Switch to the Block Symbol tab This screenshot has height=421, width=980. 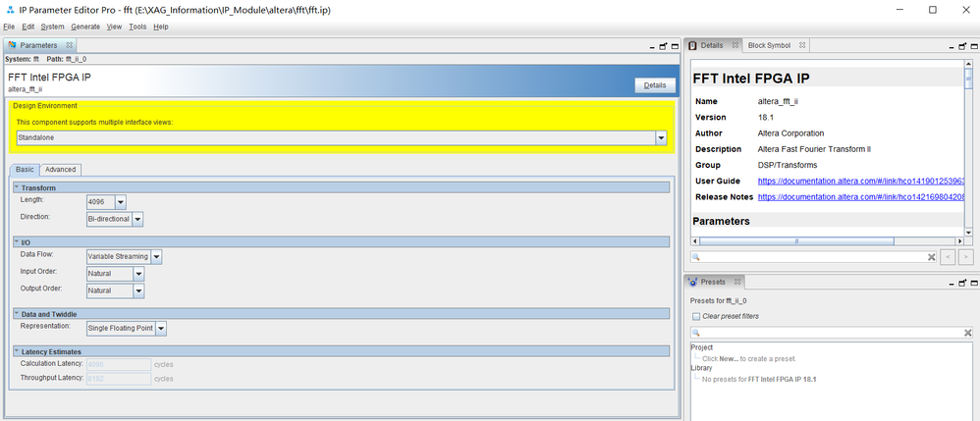769,45
